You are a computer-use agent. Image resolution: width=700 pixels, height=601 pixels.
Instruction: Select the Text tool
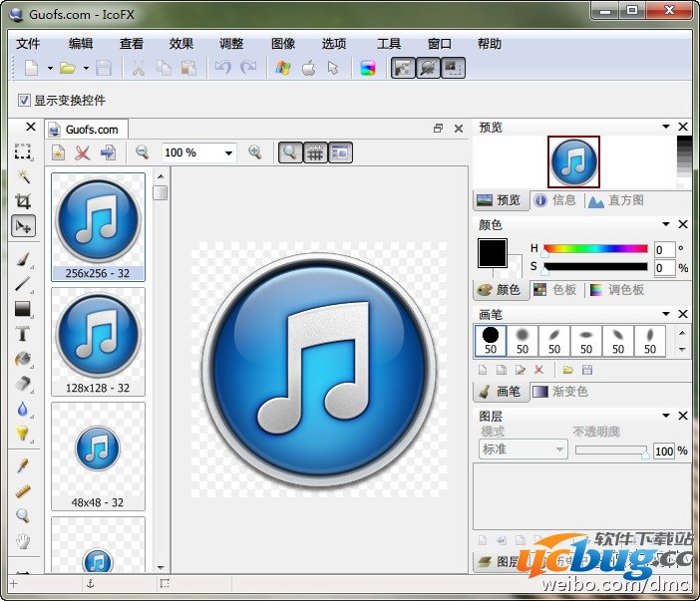[23, 334]
